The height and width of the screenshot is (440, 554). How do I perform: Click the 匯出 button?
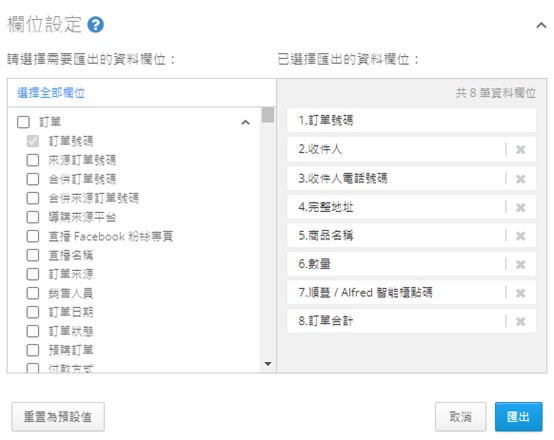point(518,417)
